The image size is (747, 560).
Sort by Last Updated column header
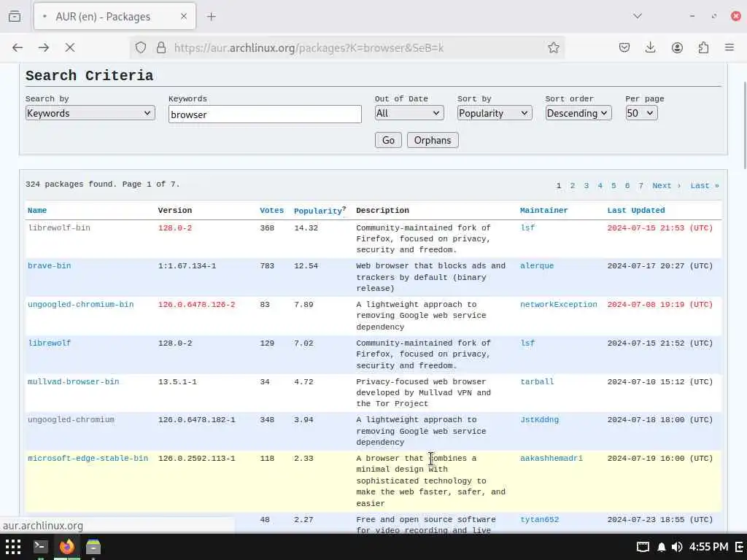point(636,211)
